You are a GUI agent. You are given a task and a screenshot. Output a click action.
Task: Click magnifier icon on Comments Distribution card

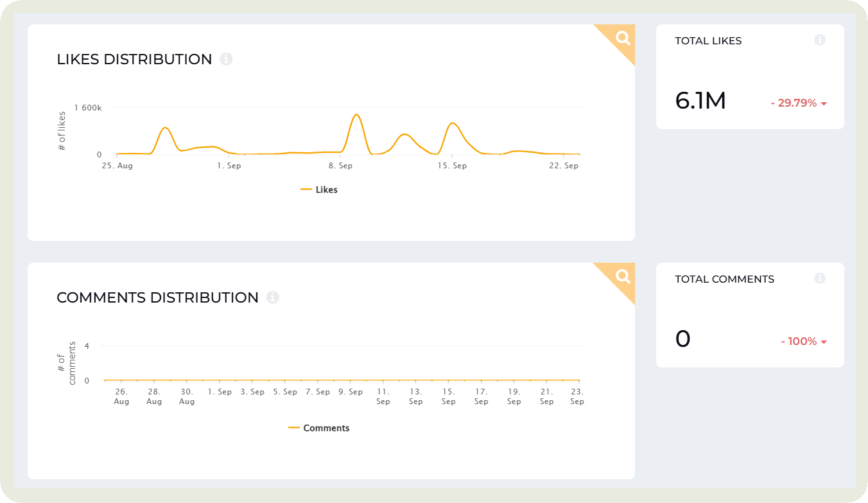pos(623,276)
